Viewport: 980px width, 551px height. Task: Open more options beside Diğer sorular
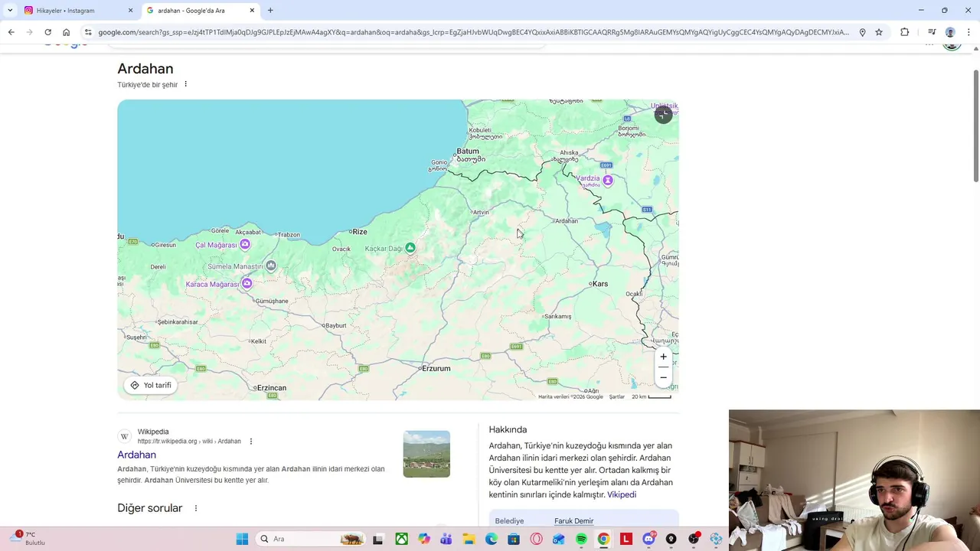(x=195, y=508)
